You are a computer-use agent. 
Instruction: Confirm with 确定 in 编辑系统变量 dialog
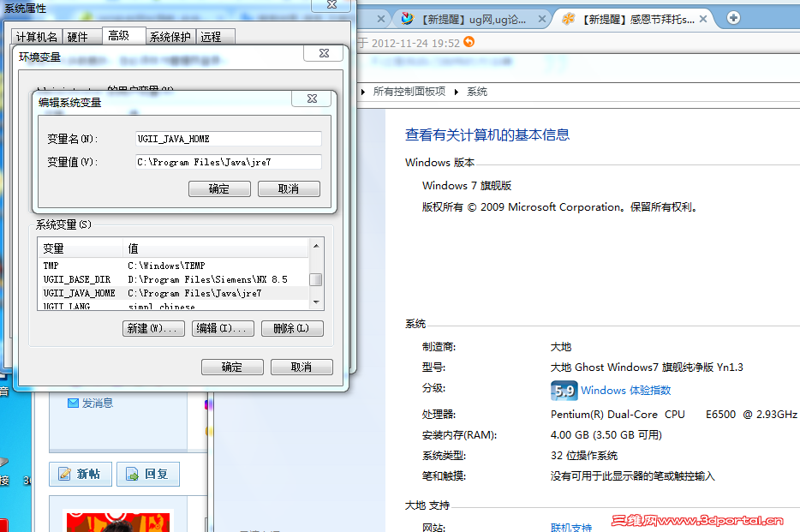(x=219, y=188)
